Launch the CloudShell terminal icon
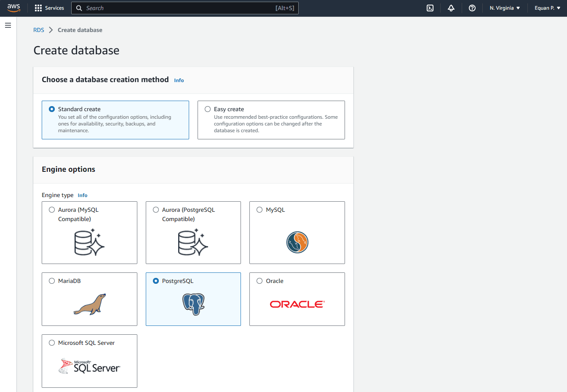567x392 pixels. pos(430,8)
